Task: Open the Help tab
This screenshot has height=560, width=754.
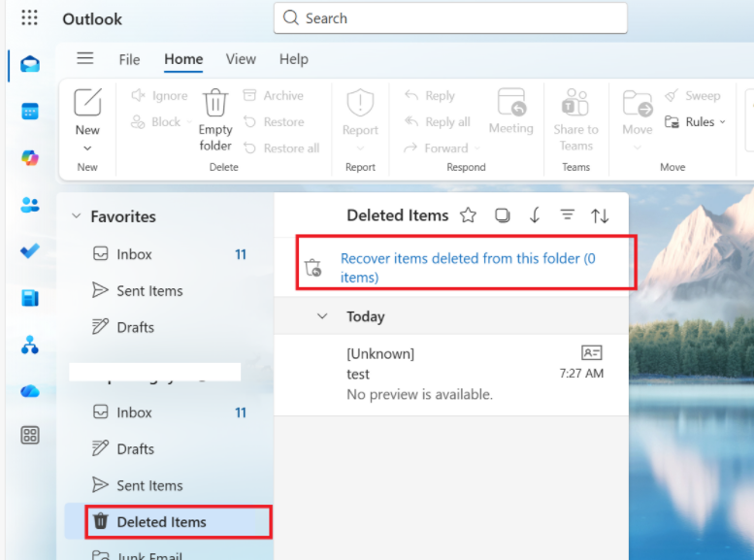Action: [294, 59]
